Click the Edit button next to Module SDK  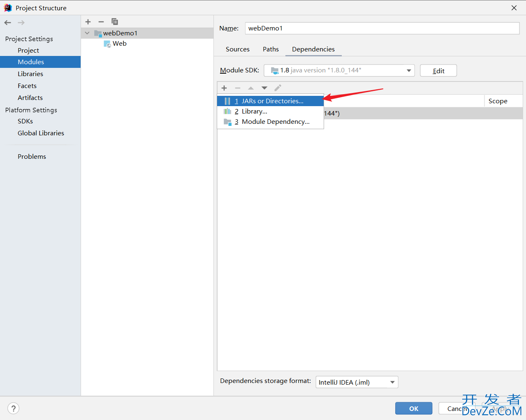pos(438,71)
